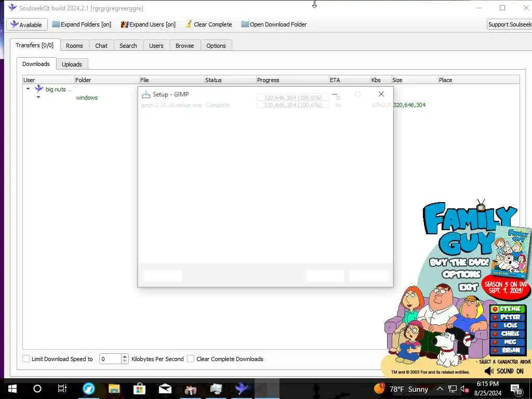The width and height of the screenshot is (532, 399).
Task: Open the 78°F Sunny weather widget
Action: [401, 389]
